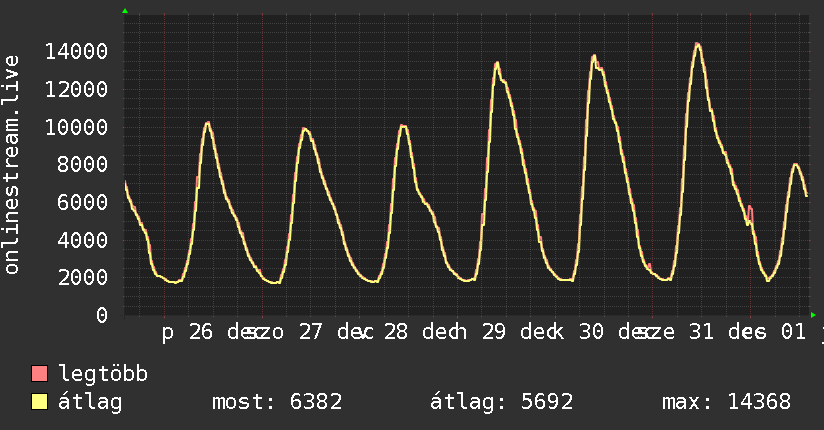Click the 27 date label on x-axis
The width and height of the screenshot is (824, 430).
(x=310, y=332)
